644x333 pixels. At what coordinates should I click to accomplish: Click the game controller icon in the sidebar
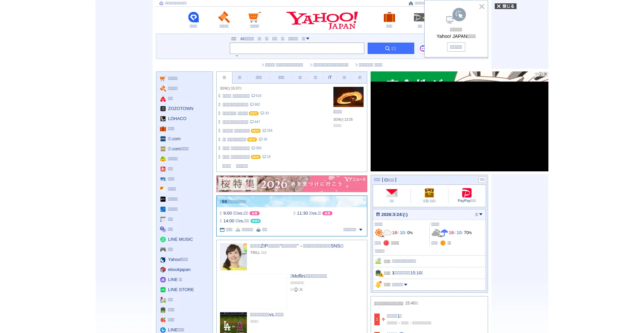tap(163, 249)
